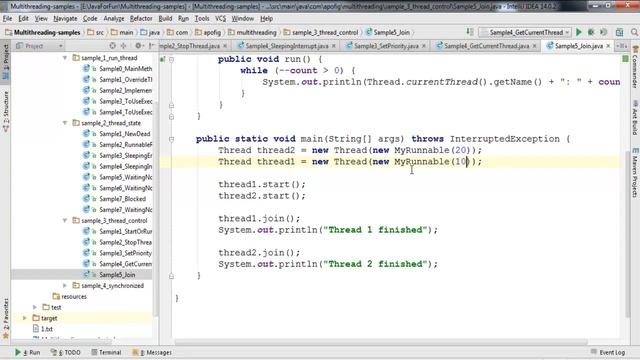Viewport: 640px width, 360px height.
Task: Select Sample7_Blocked in project tree
Action: coord(122,199)
